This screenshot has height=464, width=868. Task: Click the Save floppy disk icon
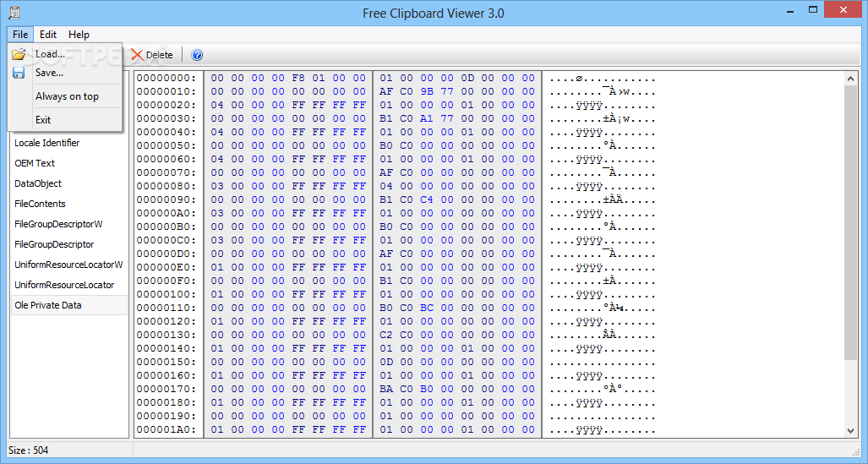click(x=19, y=73)
